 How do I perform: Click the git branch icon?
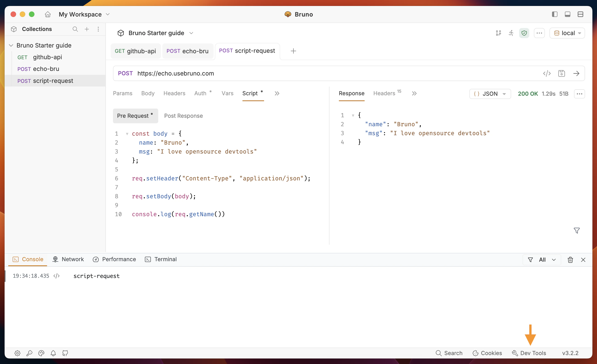coord(498,33)
